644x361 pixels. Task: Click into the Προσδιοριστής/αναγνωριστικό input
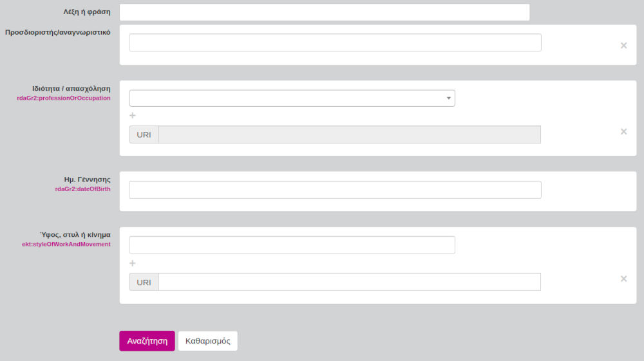(x=335, y=42)
